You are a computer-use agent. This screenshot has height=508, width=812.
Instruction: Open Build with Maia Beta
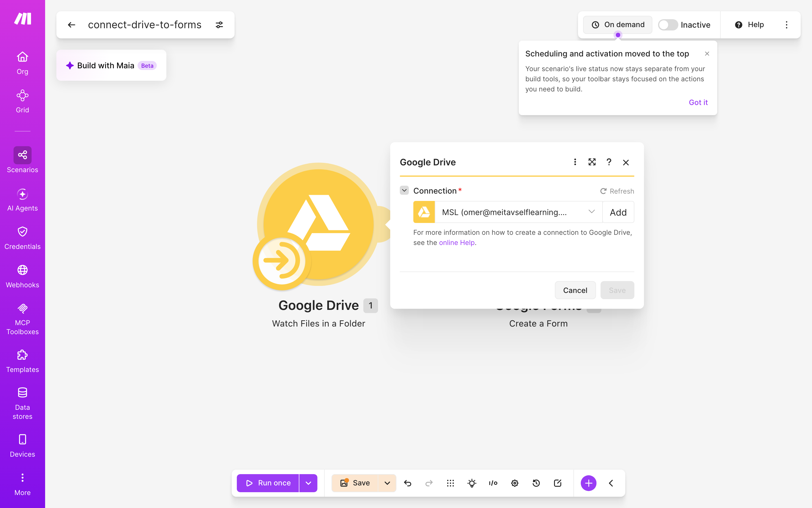coord(111,65)
